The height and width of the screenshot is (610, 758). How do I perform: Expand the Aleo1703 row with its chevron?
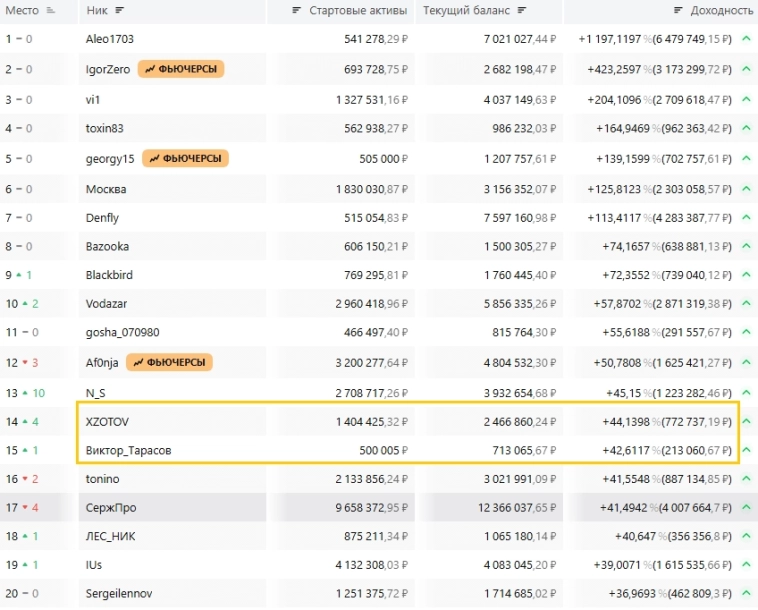point(745,39)
